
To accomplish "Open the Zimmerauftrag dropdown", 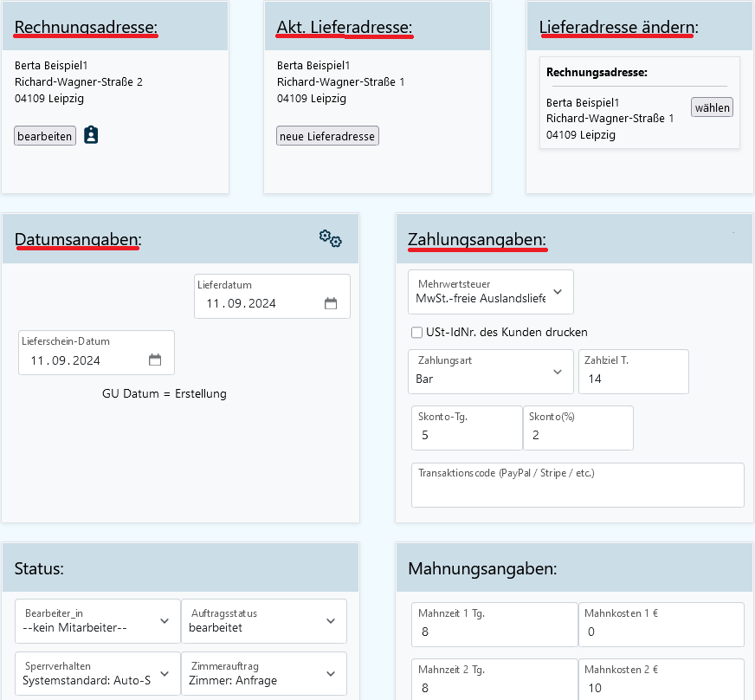I will [263, 674].
